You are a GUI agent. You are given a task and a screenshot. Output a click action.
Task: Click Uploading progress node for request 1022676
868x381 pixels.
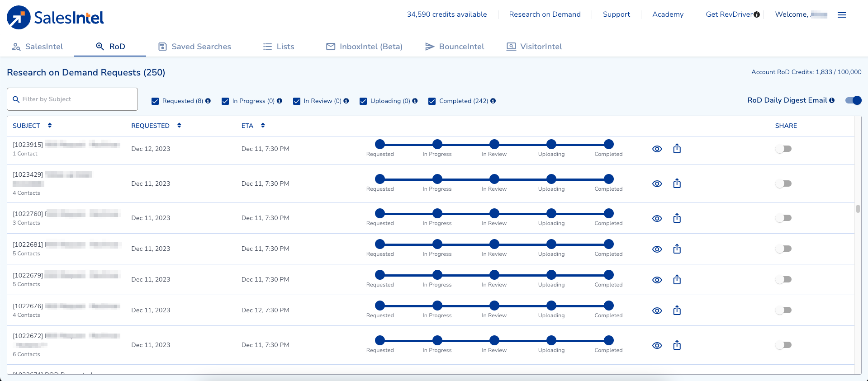[551, 306]
